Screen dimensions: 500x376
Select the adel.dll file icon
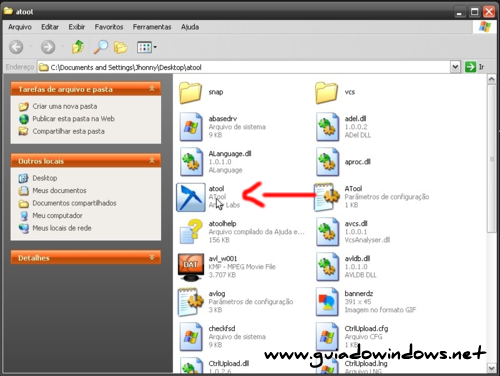[327, 127]
